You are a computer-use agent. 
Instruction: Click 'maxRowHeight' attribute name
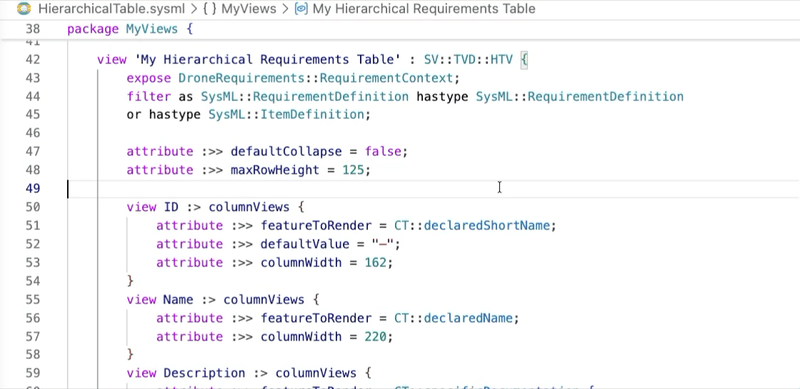point(275,170)
